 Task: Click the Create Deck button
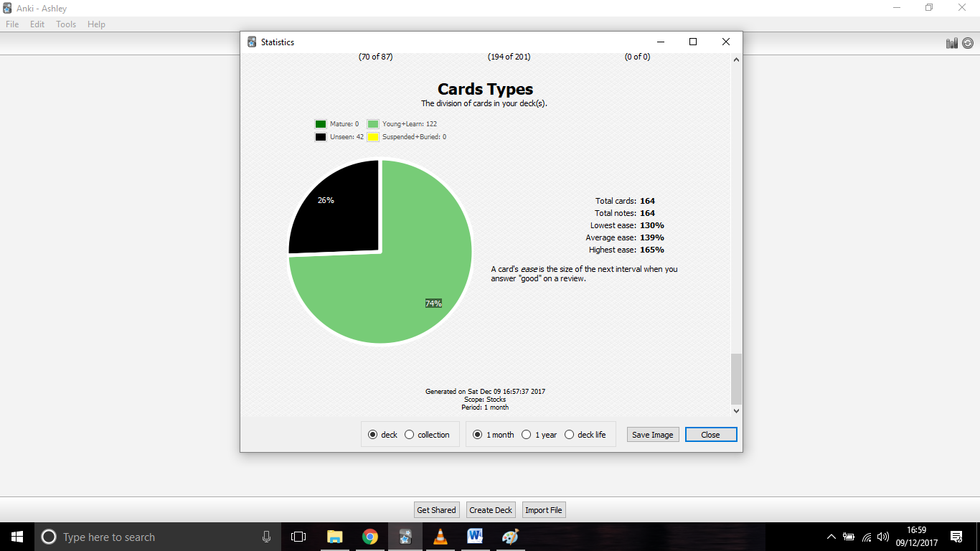[x=491, y=510]
